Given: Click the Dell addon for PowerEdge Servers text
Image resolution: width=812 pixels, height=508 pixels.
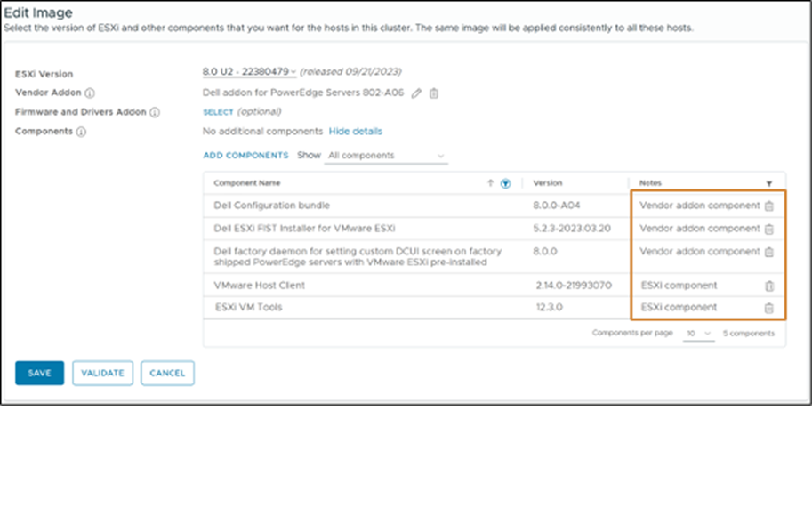Looking at the screenshot, I should click(303, 93).
